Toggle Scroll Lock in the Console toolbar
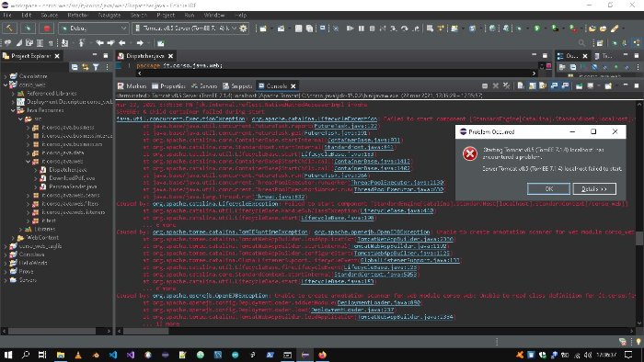The image size is (644, 362). [x=532, y=85]
